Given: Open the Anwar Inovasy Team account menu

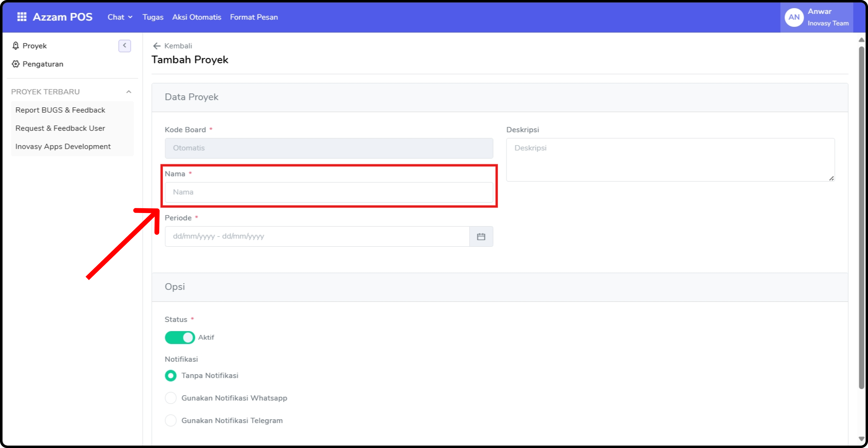Looking at the screenshot, I should pyautogui.click(x=827, y=17).
